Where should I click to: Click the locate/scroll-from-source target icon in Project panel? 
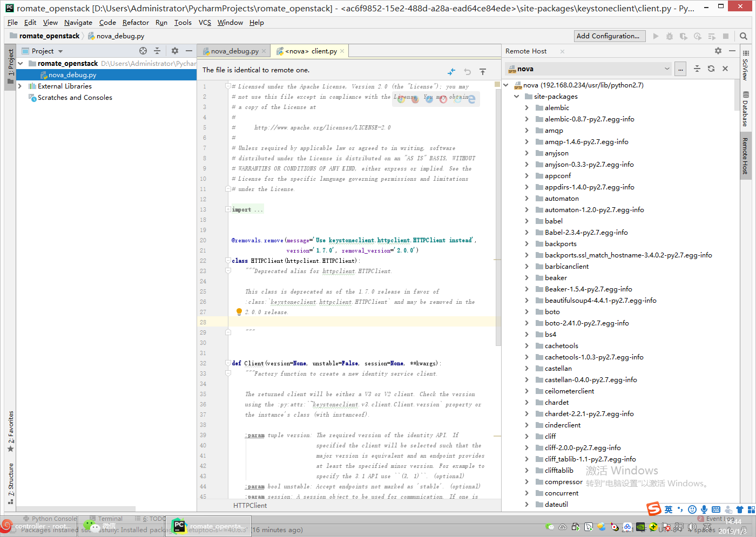(x=143, y=51)
